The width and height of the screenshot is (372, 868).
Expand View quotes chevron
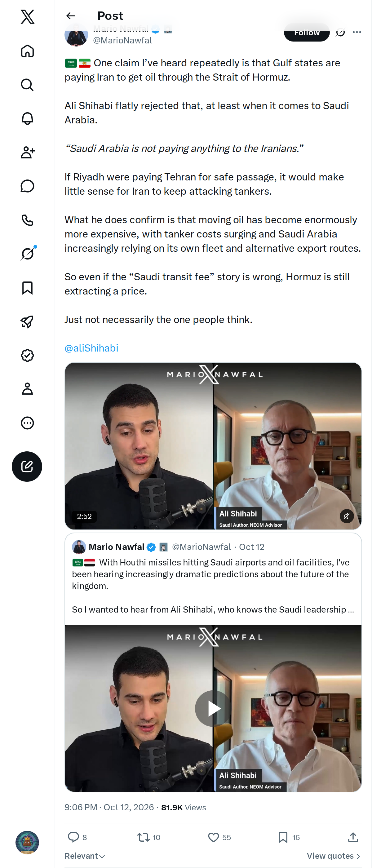tap(334, 856)
